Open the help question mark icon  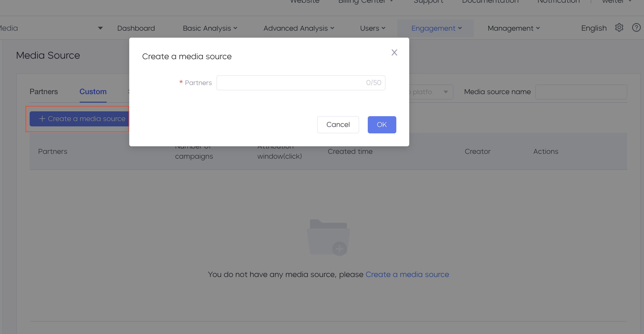click(636, 28)
